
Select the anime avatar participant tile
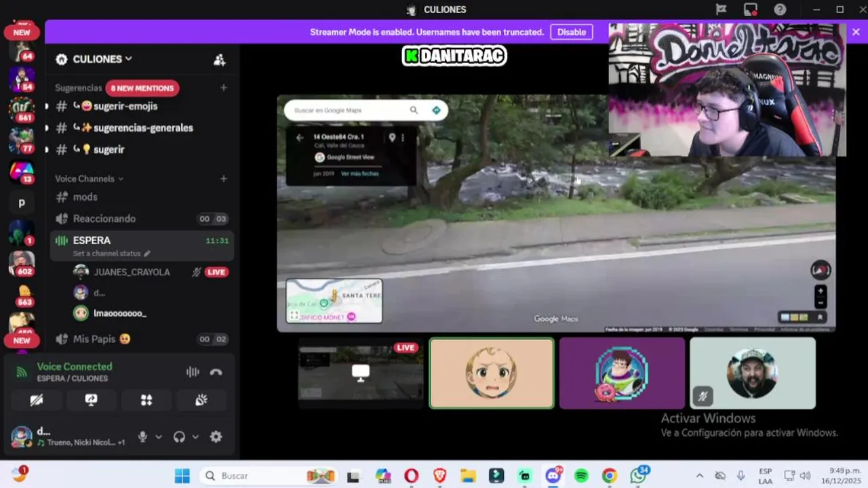[x=492, y=373]
